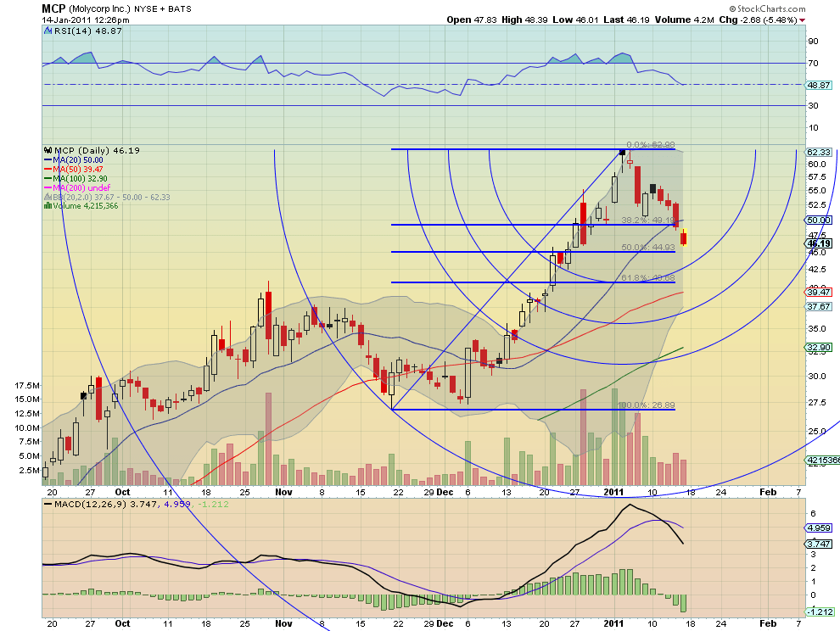This screenshot has height=631, width=840.
Task: Click Feb on the MACD panel date axis
Action: click(x=768, y=623)
